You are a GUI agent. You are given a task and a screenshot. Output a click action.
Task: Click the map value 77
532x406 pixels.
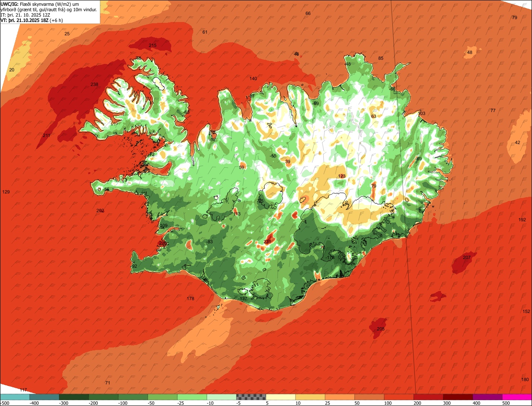pos(493,111)
